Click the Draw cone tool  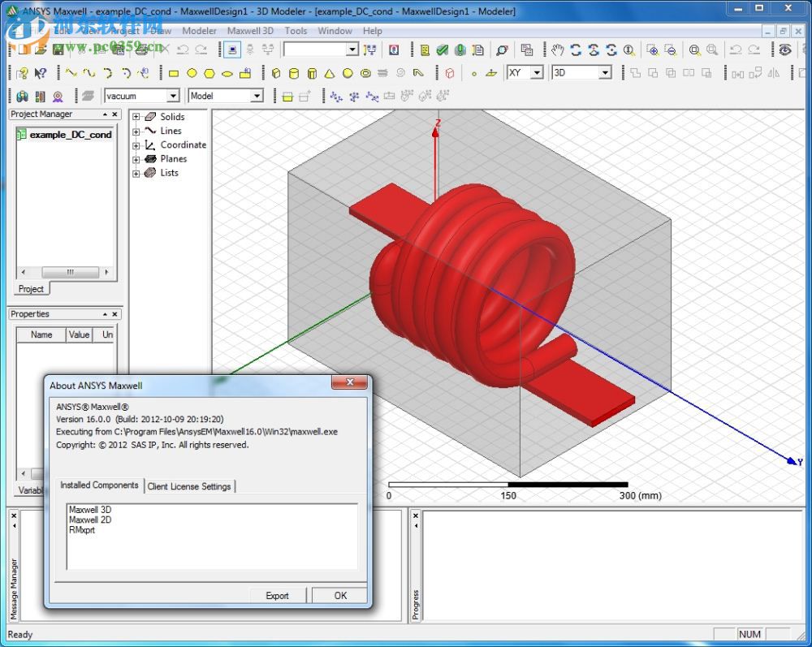pos(330,73)
